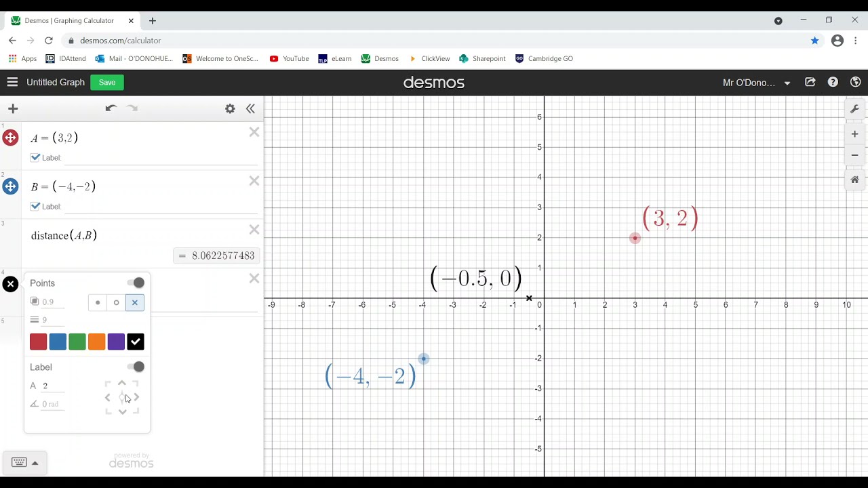The image size is (868, 488).
Task: Zoom in on the graph
Action: pos(854,134)
